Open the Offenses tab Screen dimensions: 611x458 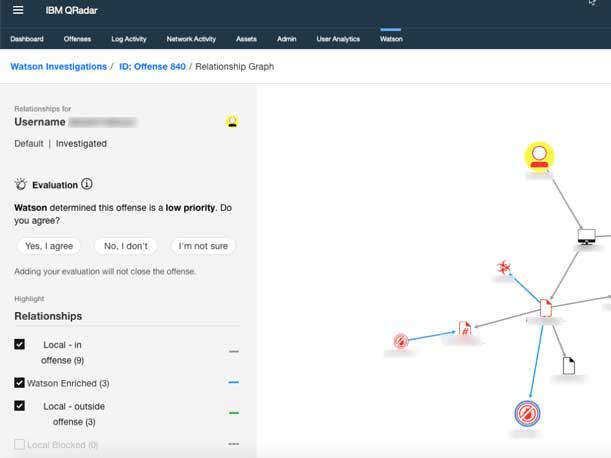coord(77,39)
